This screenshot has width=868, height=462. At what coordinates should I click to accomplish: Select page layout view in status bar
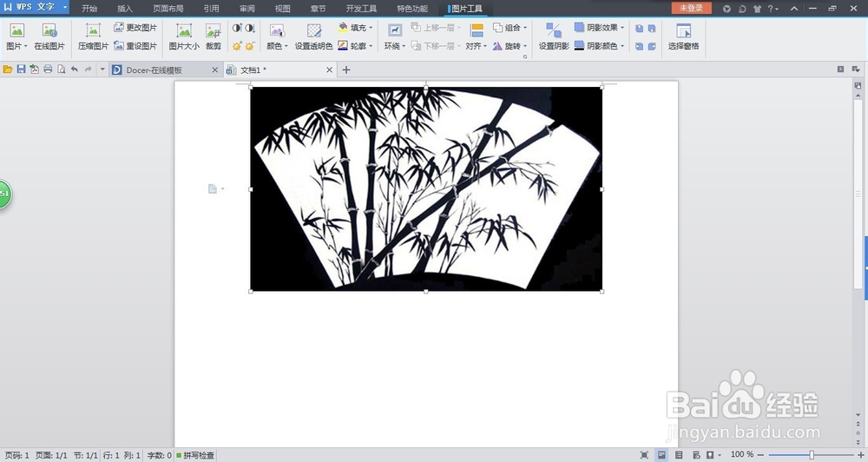click(x=661, y=455)
